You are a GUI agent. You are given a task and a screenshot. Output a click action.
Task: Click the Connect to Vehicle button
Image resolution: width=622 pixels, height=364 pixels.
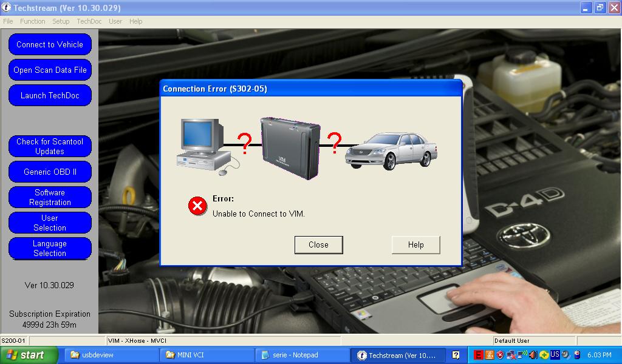[50, 44]
